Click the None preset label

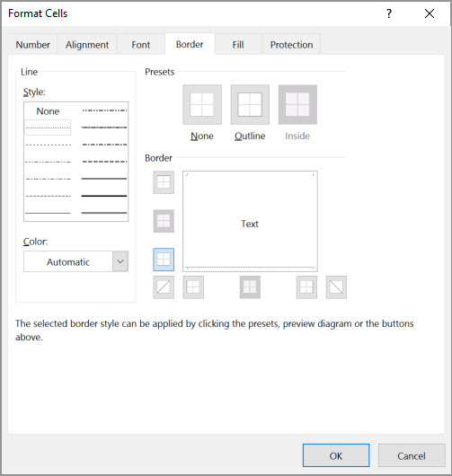[x=202, y=136]
